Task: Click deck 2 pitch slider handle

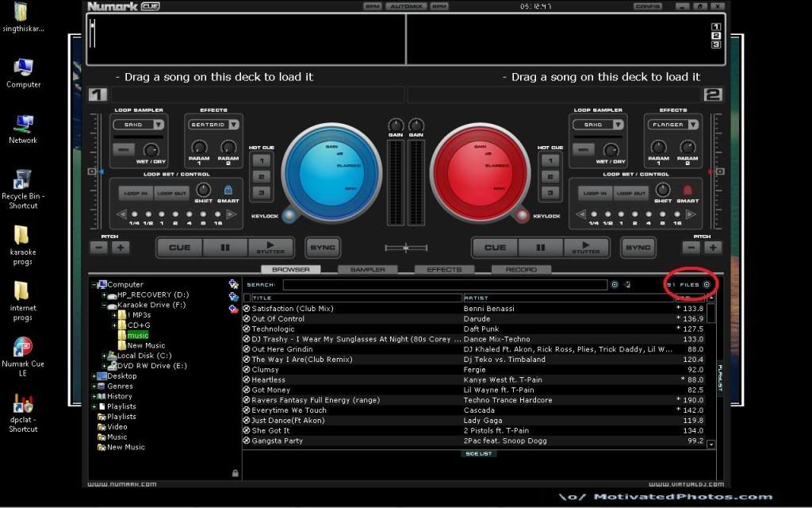Action: pyautogui.click(x=720, y=171)
